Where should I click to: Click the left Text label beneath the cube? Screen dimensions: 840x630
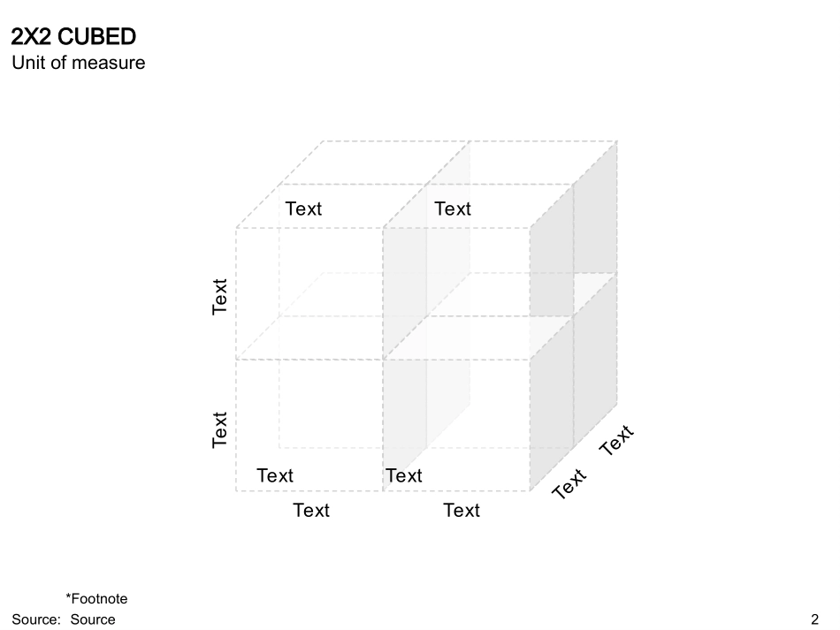click(311, 511)
